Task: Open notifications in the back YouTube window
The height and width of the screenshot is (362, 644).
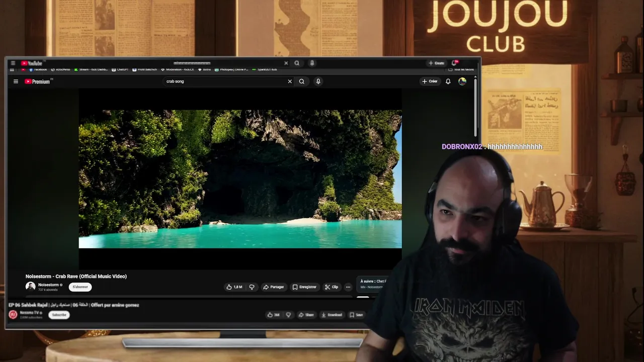Action: pyautogui.click(x=454, y=63)
